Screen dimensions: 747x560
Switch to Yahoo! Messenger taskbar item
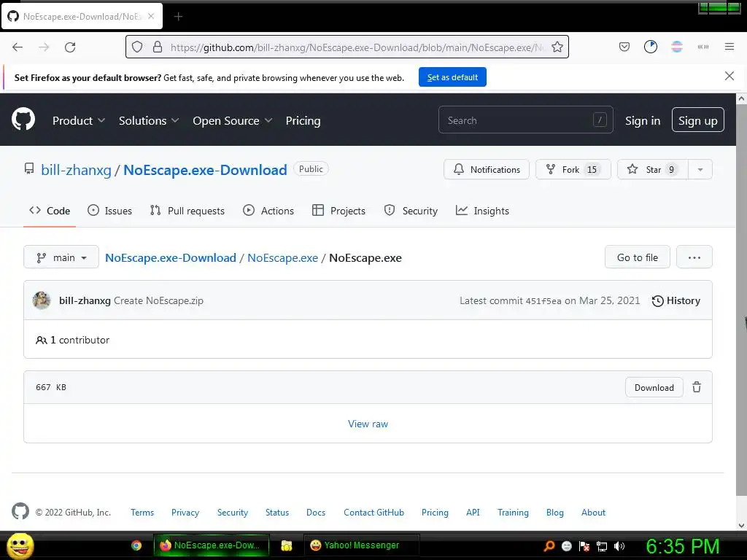pyautogui.click(x=362, y=545)
